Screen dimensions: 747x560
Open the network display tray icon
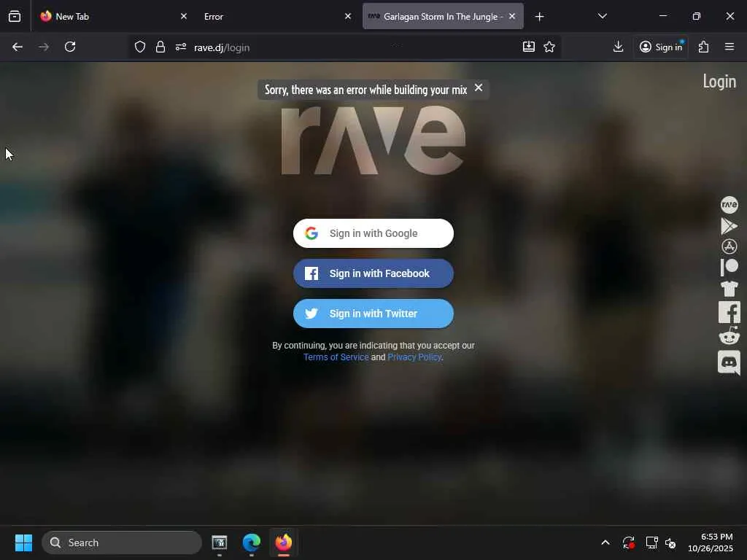pos(651,542)
